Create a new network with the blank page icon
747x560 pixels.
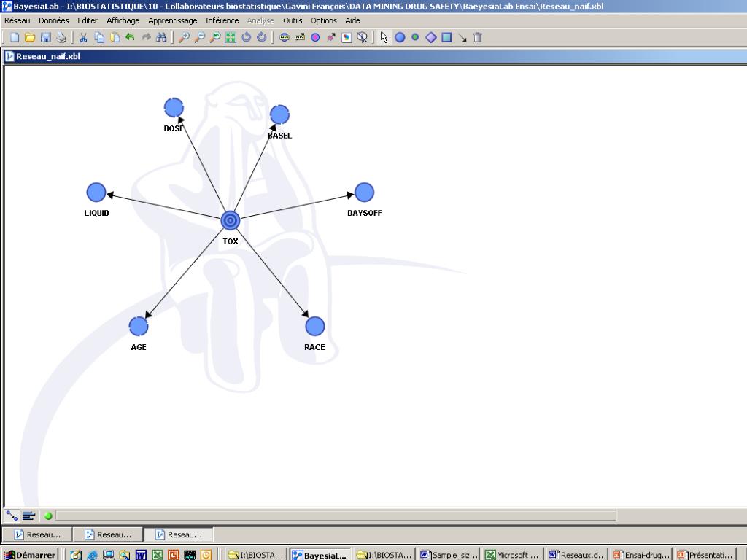[15, 37]
